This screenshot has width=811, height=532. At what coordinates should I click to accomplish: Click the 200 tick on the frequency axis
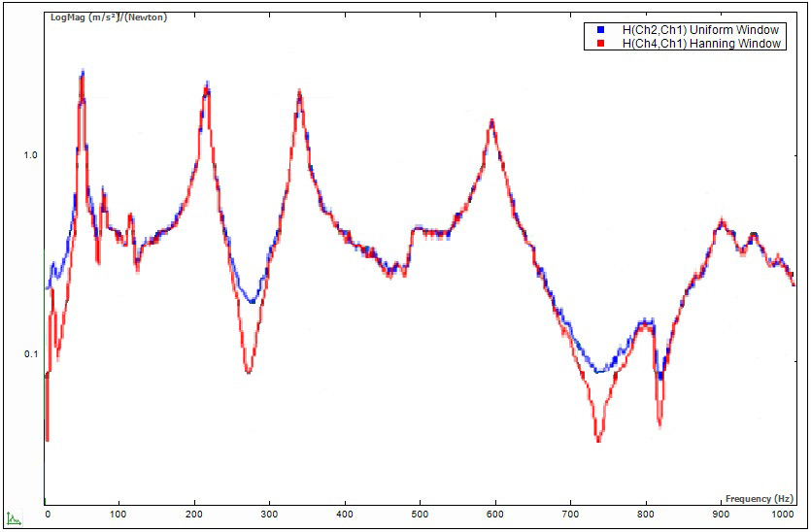(x=194, y=513)
